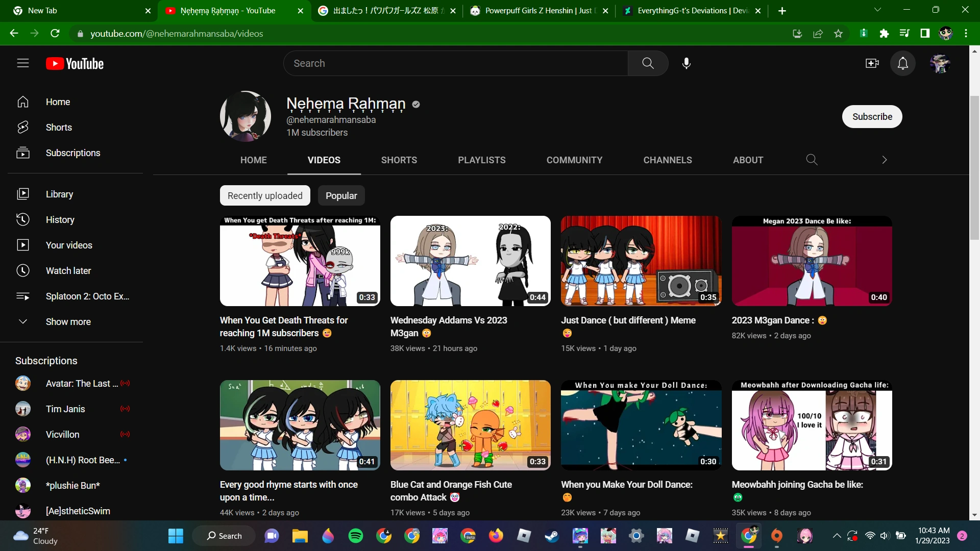Viewport: 980px width, 551px height.
Task: Click the YouTube search input field
Action: coord(456,63)
